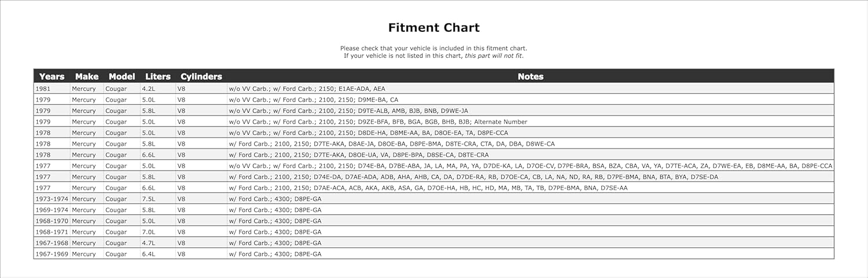Click the 4.7L liters cell
Viewport: 868px width, 278px height.
coord(149,243)
